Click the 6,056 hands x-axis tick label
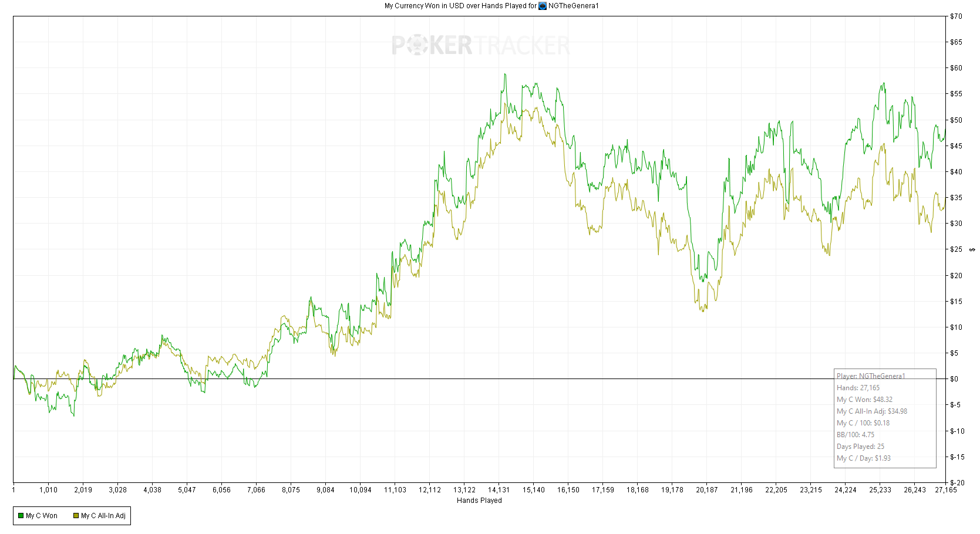 point(222,490)
